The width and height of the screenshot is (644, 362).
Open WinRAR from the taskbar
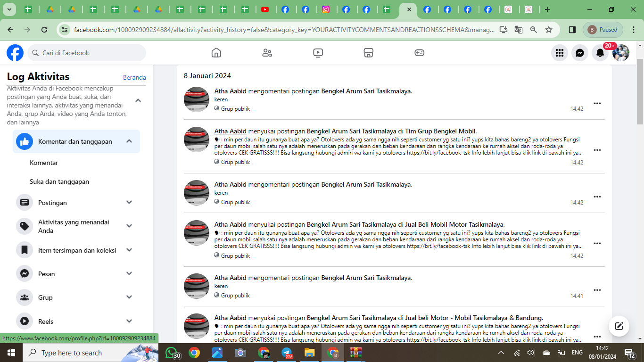[x=355, y=353]
